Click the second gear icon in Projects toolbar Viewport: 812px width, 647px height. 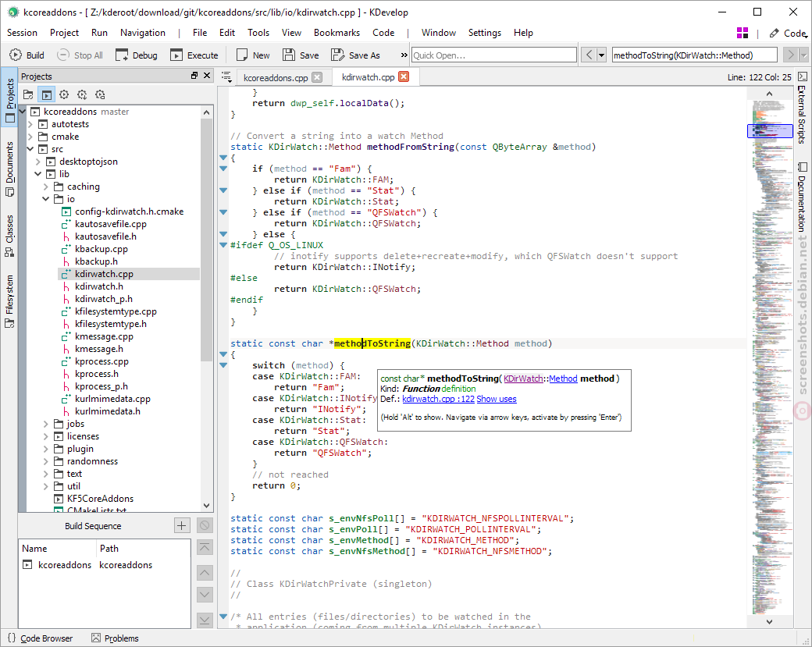(82, 94)
